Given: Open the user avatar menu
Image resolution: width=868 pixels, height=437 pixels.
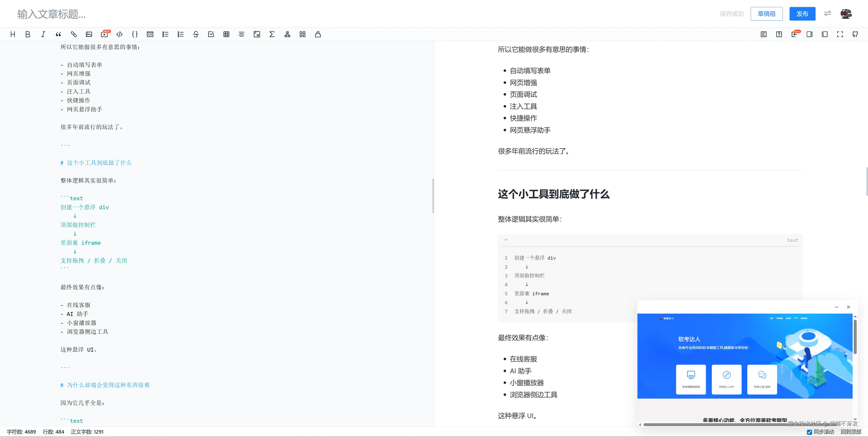Looking at the screenshot, I should [846, 14].
